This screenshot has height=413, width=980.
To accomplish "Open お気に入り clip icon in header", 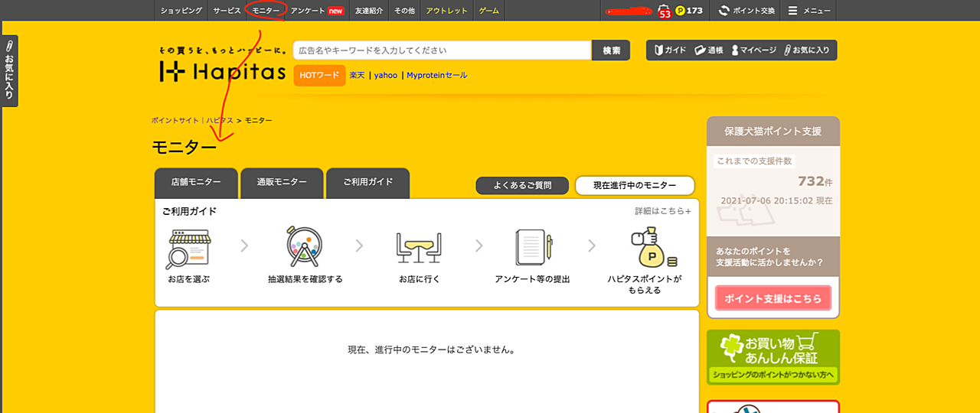I will tap(806, 50).
